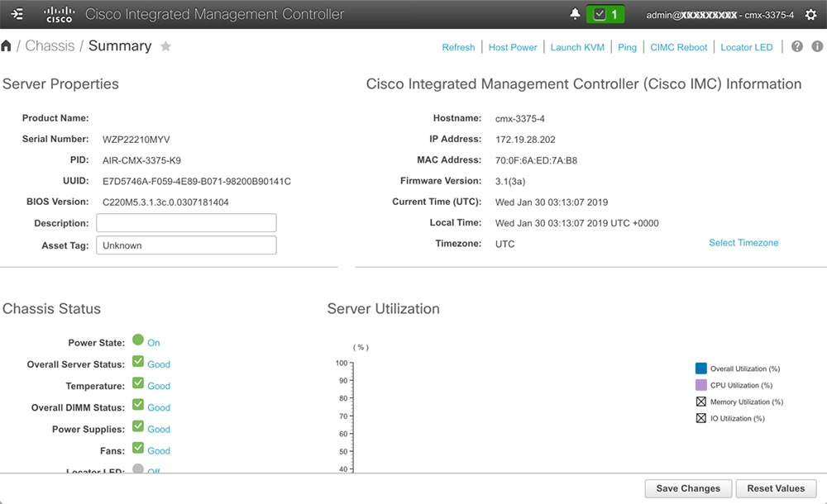The image size is (827, 504).
Task: Click the Server Properties heading
Action: (60, 83)
